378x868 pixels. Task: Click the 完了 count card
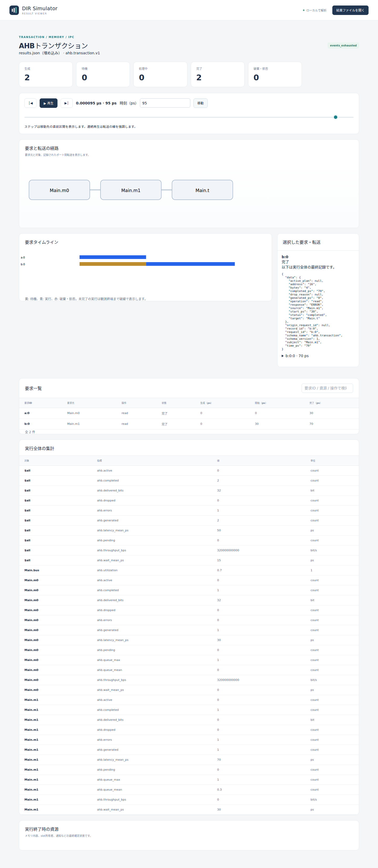[218, 75]
